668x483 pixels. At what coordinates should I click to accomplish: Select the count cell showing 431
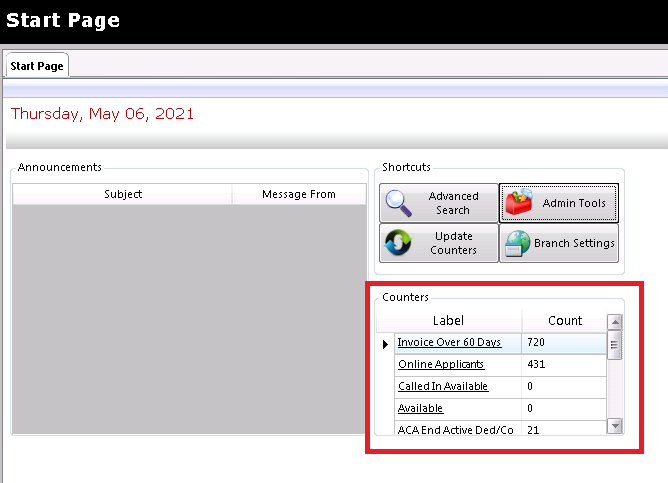click(x=564, y=365)
